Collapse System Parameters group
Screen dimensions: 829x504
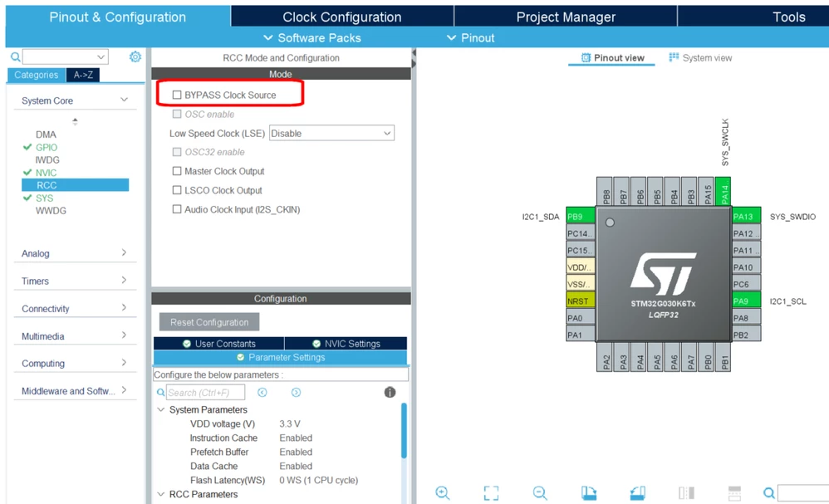[161, 409]
